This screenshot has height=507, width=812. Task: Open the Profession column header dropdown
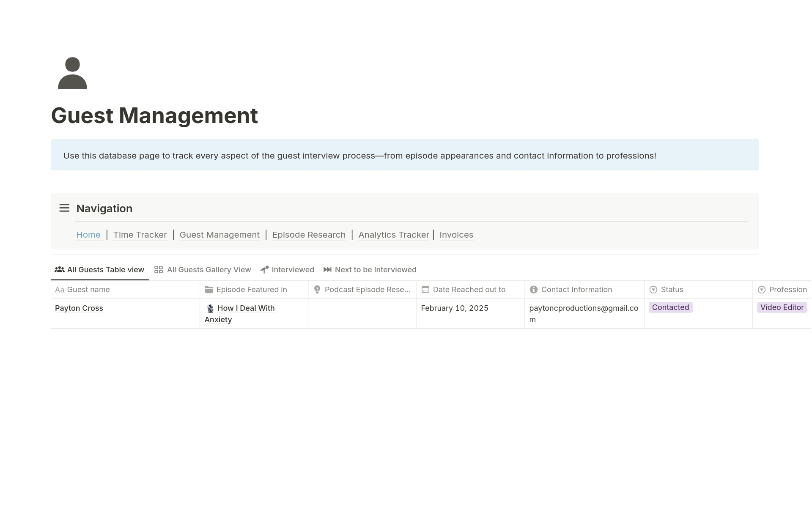(787, 290)
